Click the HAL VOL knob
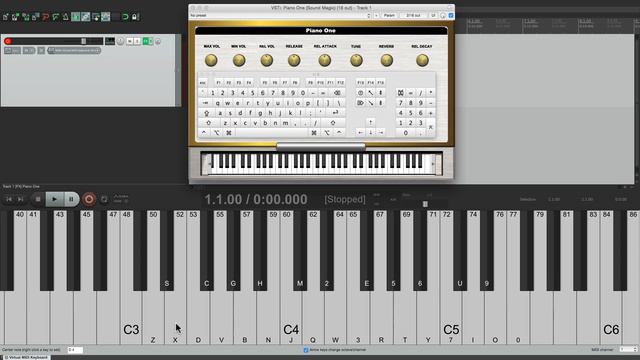Viewport: 640px width, 360px height. tap(267, 60)
